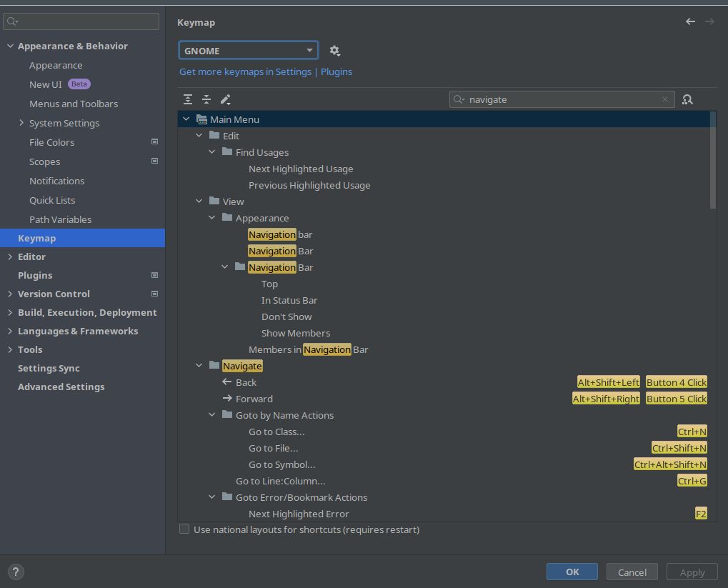Select Previous Highlighted Usage action
The height and width of the screenshot is (588, 728).
309,185
